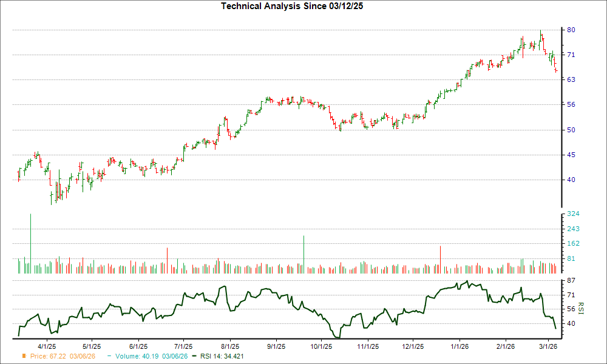Click the vertical "RSI" axis label
The height and width of the screenshot is (364, 607).
581,308
